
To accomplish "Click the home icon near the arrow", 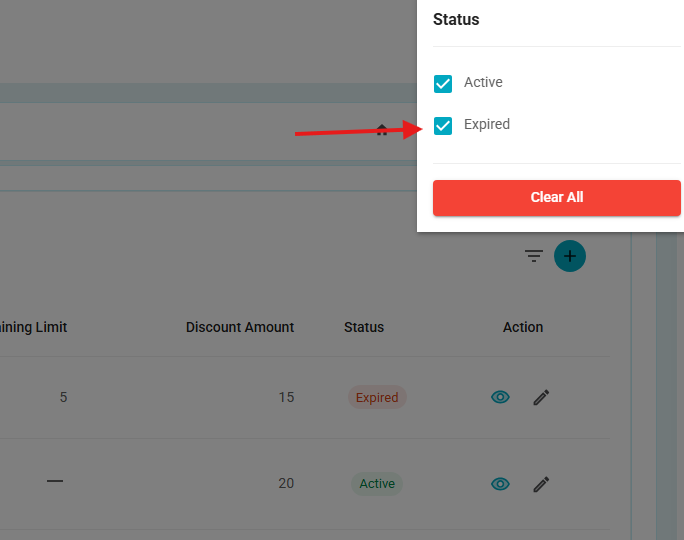I will [x=382, y=130].
